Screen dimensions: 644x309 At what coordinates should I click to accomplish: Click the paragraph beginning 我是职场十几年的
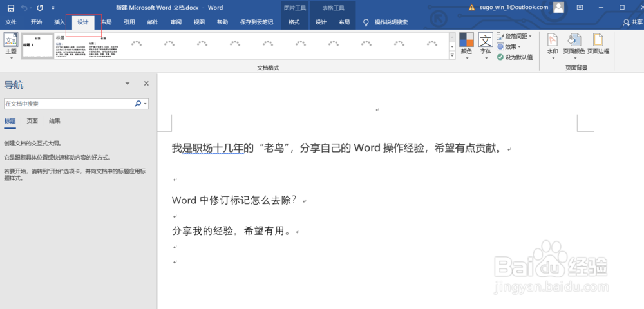click(x=337, y=149)
